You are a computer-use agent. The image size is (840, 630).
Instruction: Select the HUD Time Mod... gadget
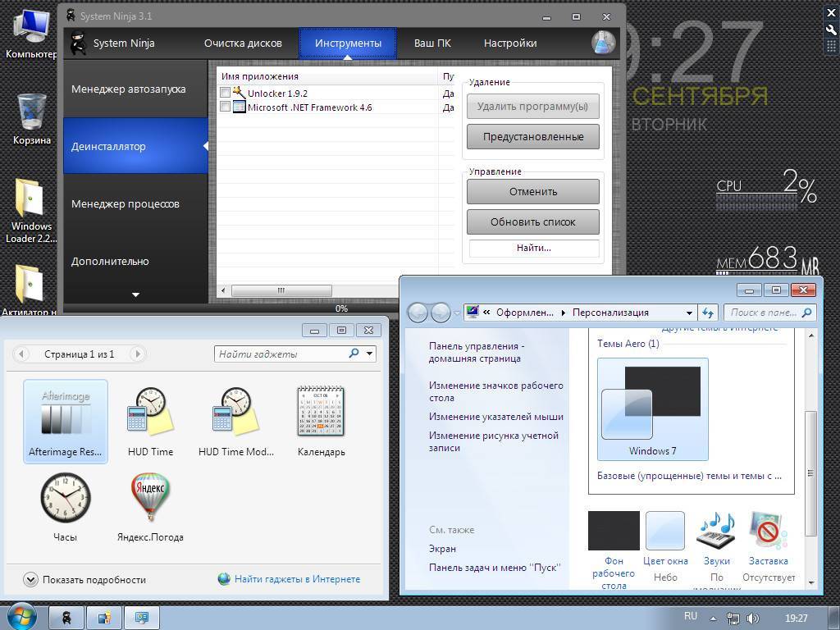pos(235,421)
